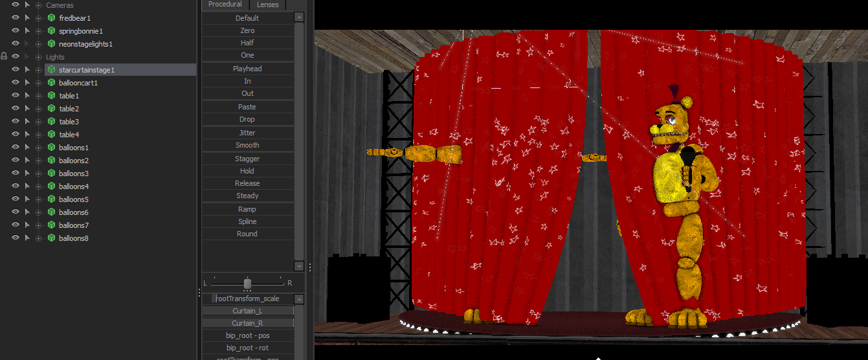The image size is (868, 360).
Task: Click the balloons5 cube icon
Action: [51, 199]
